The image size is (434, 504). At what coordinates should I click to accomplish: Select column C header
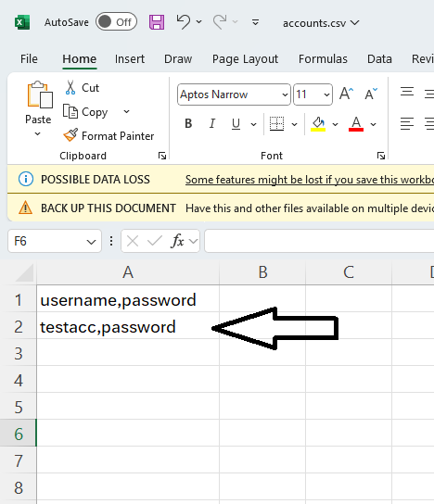349,272
